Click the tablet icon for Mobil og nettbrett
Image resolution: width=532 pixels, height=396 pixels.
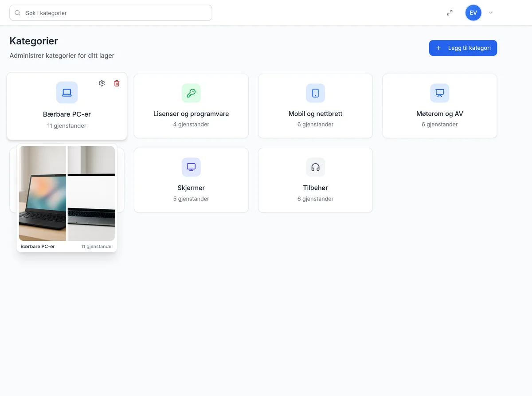pos(315,93)
